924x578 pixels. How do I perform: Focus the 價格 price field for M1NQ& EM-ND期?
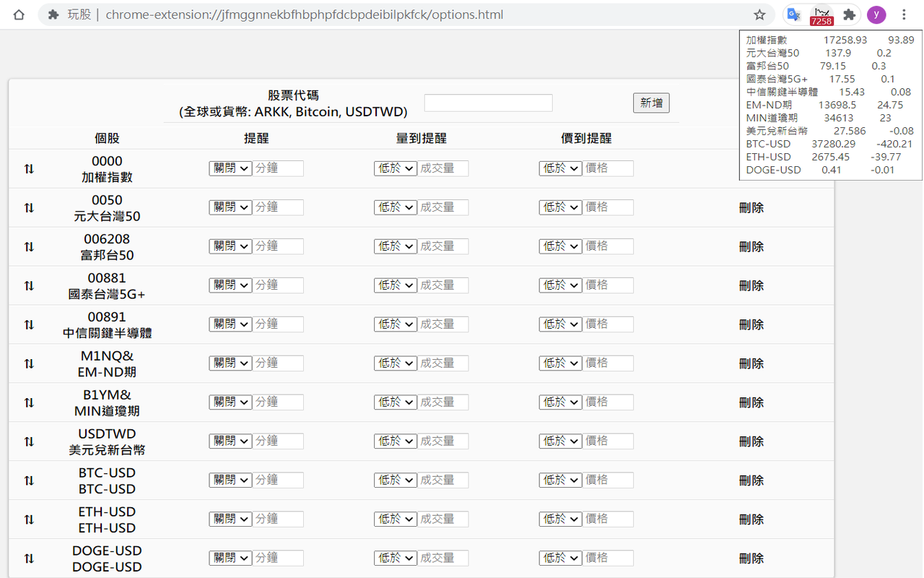tap(608, 363)
